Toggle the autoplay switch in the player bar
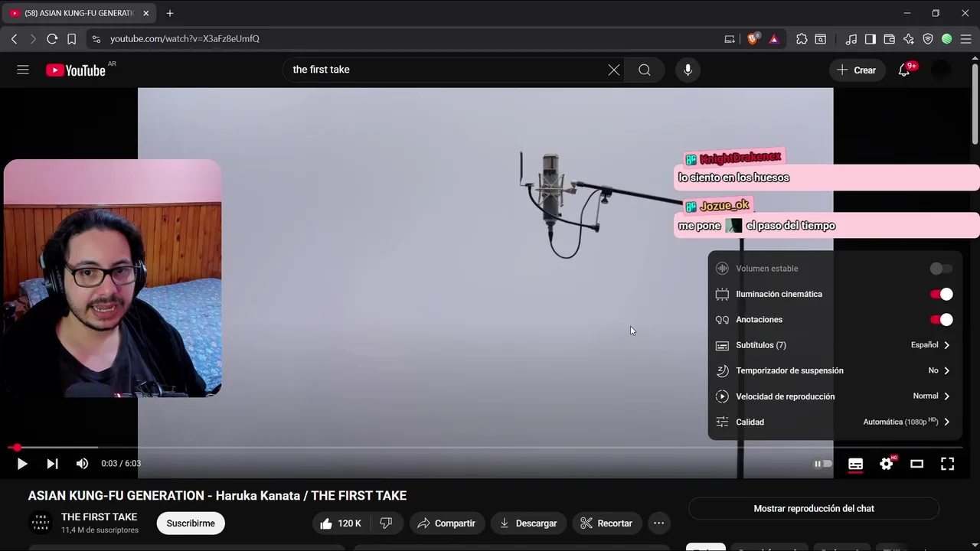 (823, 464)
